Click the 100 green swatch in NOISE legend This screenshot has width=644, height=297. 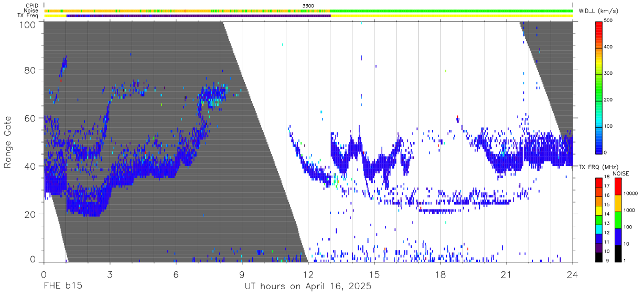(x=618, y=219)
